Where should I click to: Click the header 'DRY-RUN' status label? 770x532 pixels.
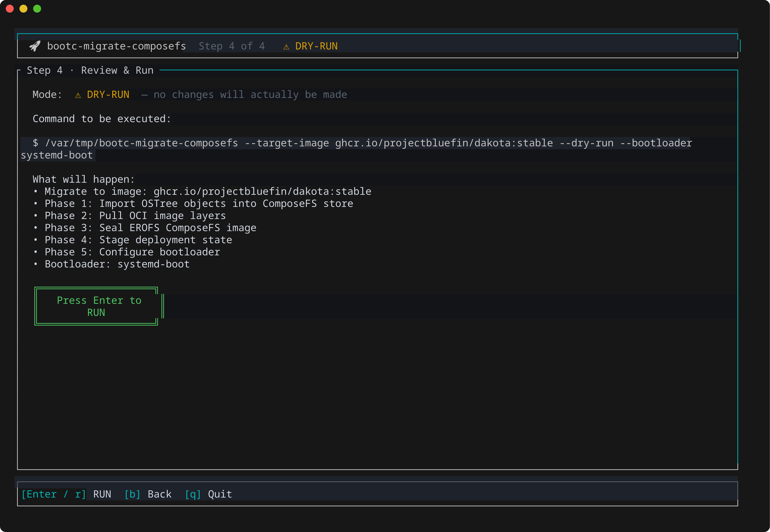[x=316, y=46]
